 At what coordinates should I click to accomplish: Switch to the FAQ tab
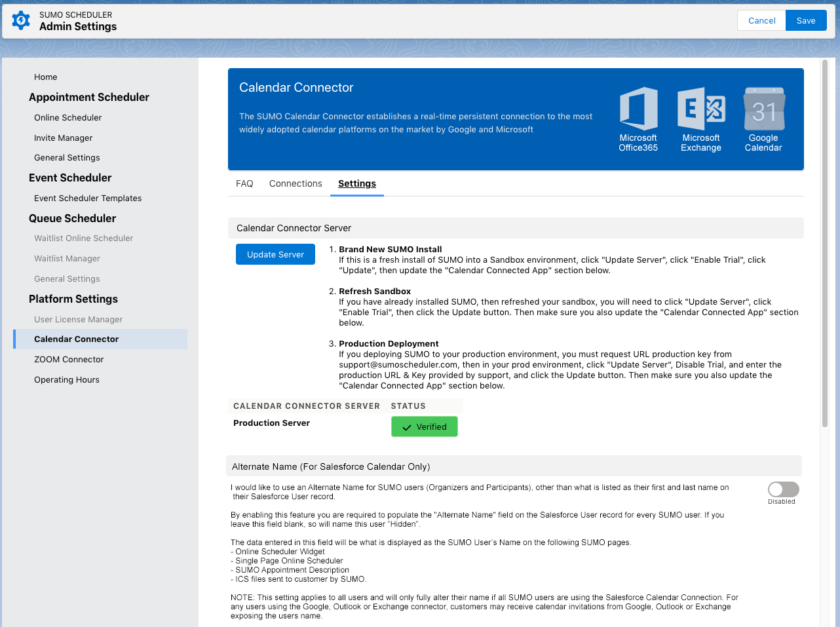tap(244, 183)
